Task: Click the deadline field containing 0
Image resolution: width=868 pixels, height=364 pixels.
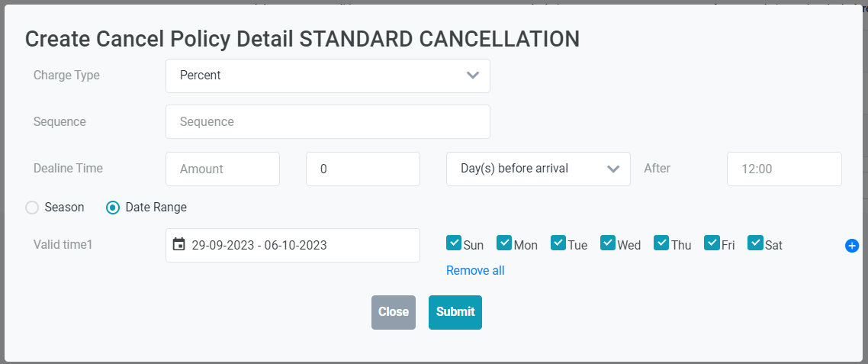Action: click(362, 169)
